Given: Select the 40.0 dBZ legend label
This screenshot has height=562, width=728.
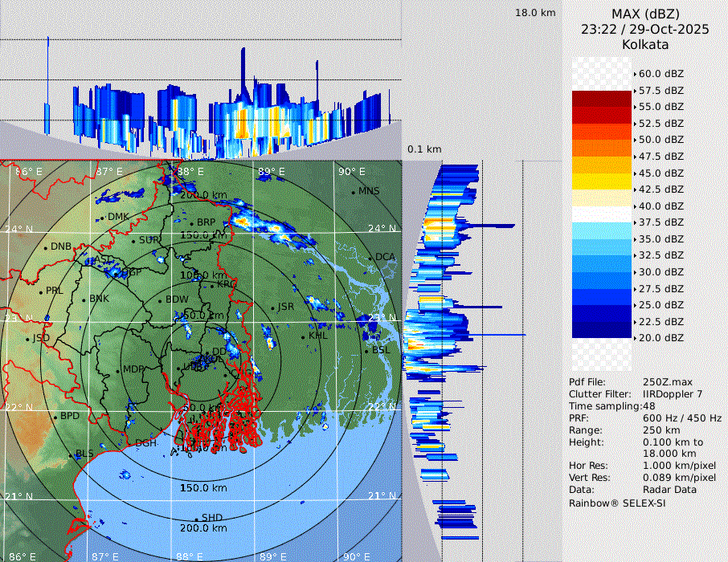Looking at the screenshot, I should (x=661, y=206).
